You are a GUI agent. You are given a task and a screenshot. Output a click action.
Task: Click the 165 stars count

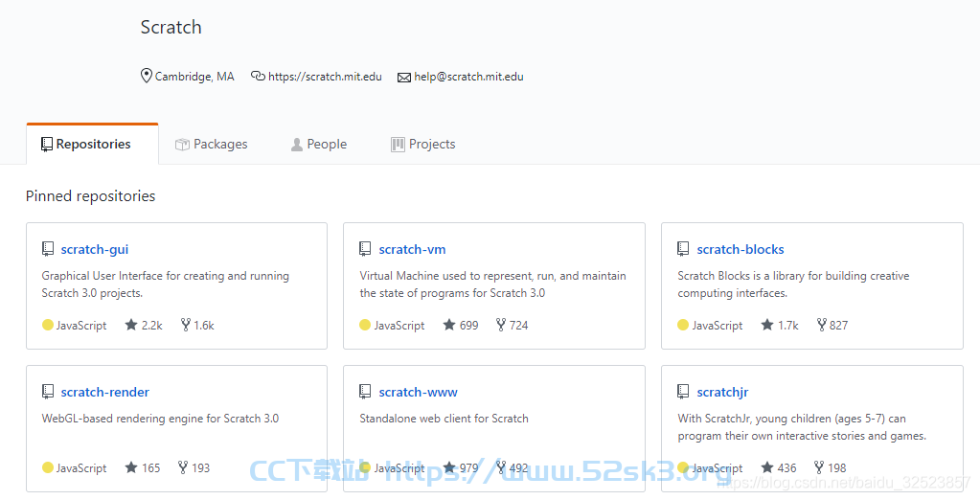(150, 467)
